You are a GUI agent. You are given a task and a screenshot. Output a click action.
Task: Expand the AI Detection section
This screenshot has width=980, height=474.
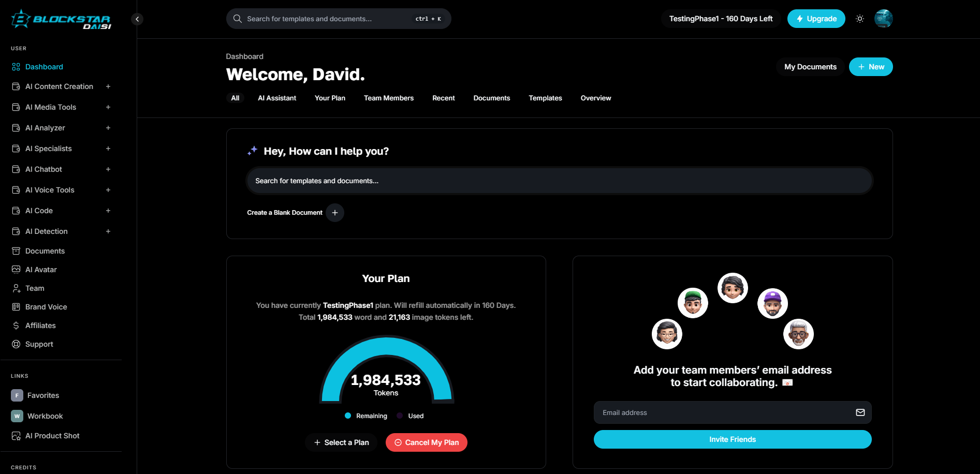tap(108, 231)
